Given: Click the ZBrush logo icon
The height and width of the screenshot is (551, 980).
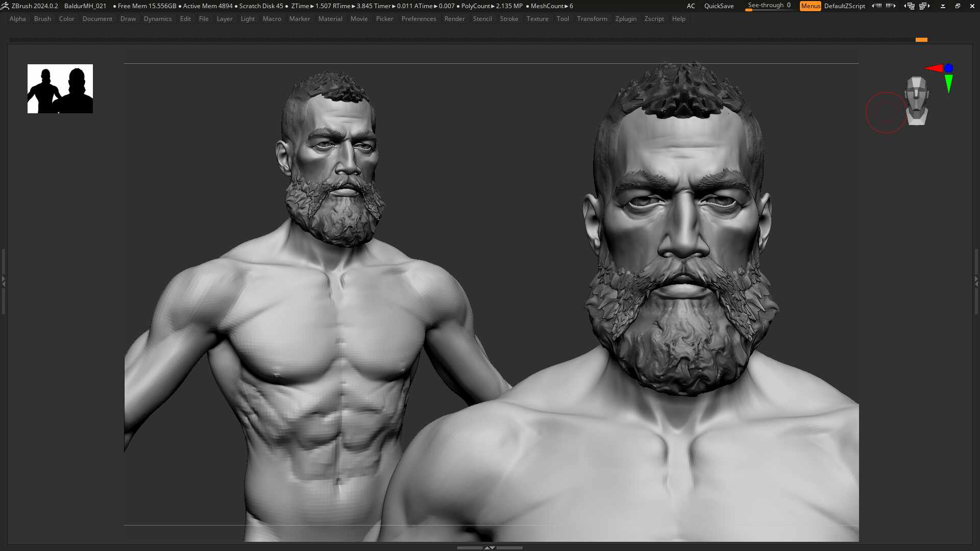Looking at the screenshot, I should [x=5, y=6].
